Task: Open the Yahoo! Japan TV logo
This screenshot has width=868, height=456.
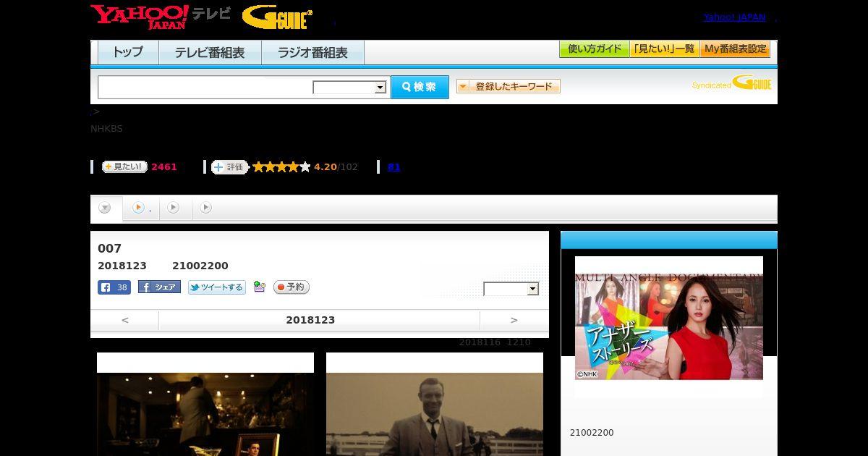Action: click(161, 17)
